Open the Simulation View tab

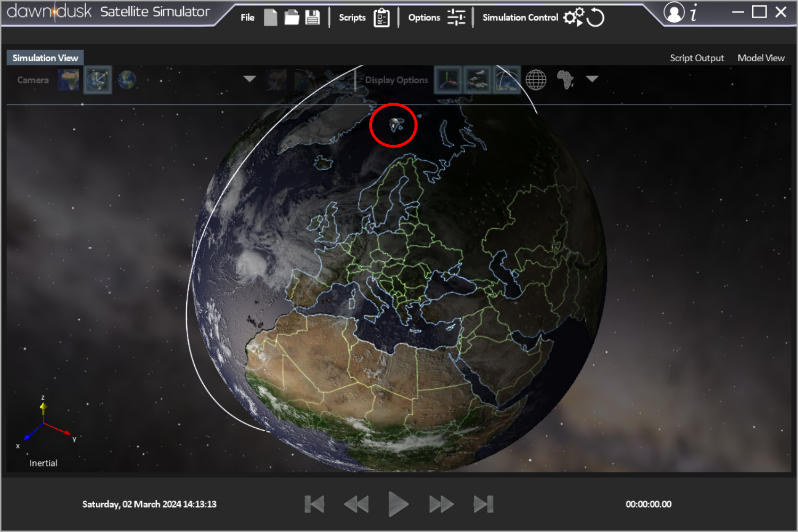tap(45, 57)
